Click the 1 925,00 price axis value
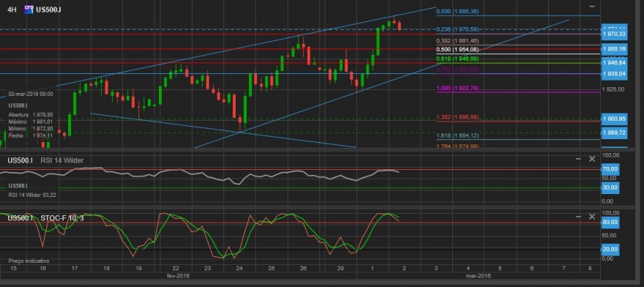This screenshot has width=644, height=287. [x=613, y=89]
